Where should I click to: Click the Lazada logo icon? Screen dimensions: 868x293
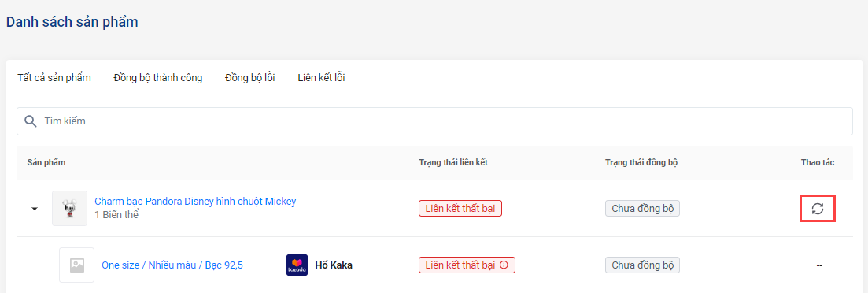click(x=297, y=265)
